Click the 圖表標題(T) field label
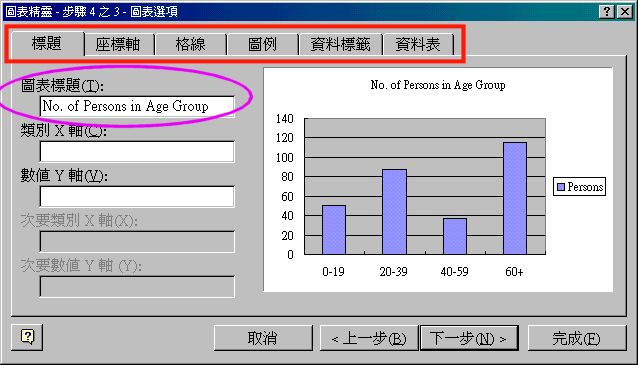The image size is (638, 365). click(x=62, y=85)
